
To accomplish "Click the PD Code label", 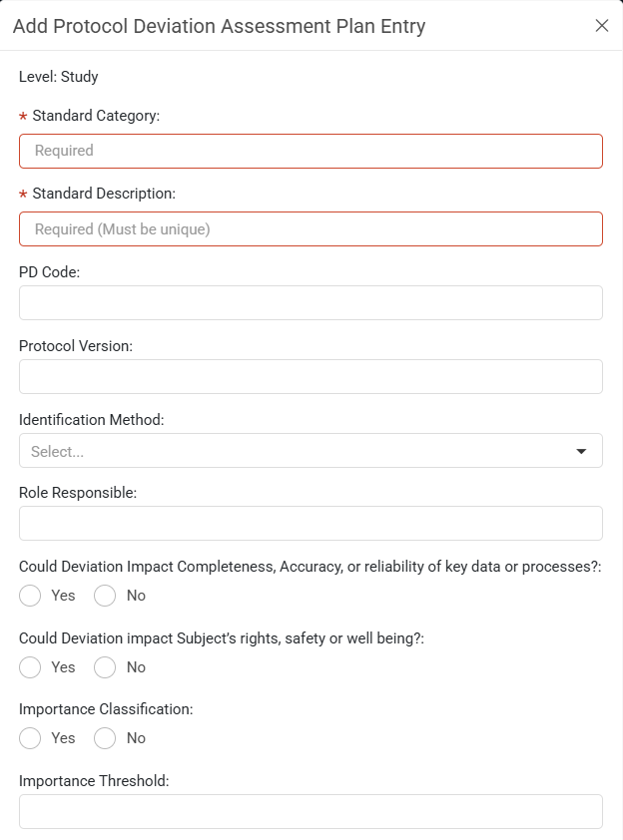I will point(49,272).
